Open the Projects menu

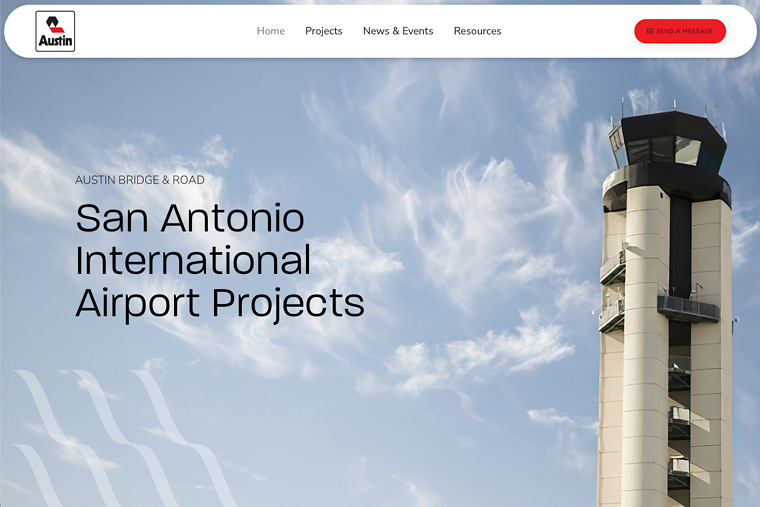point(323,31)
